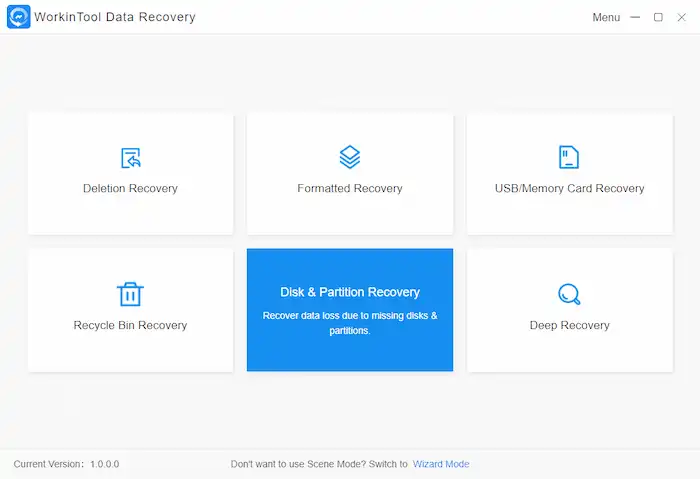The width and height of the screenshot is (700, 479).
Task: Select the USB/Memory Card Recovery label
Action: pos(569,188)
